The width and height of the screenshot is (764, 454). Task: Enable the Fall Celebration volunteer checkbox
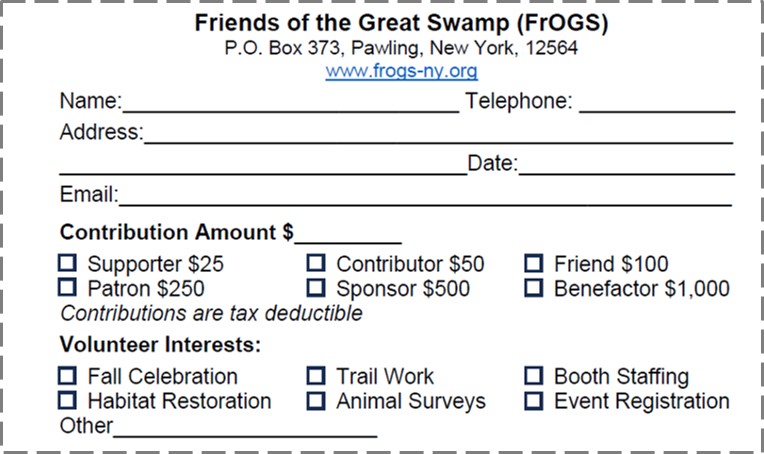pos(67,376)
